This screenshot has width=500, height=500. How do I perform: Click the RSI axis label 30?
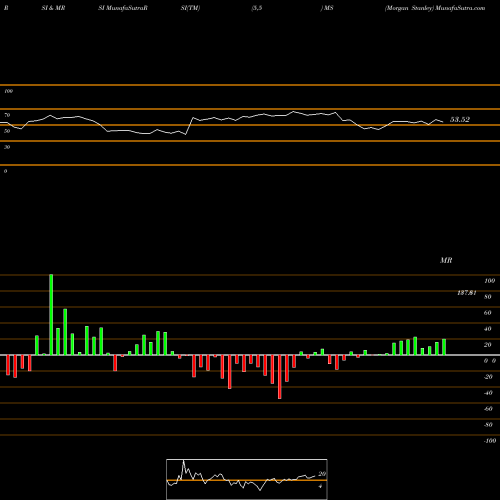click(x=7, y=147)
